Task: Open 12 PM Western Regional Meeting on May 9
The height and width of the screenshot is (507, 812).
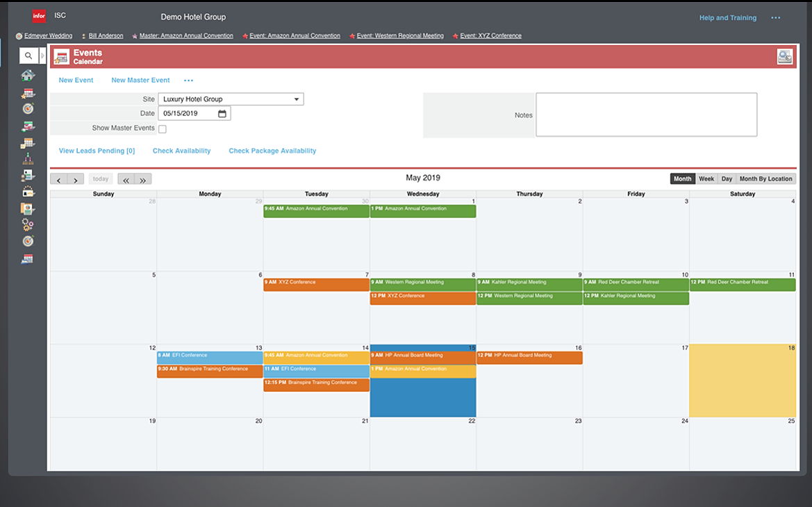Action: 530,298
